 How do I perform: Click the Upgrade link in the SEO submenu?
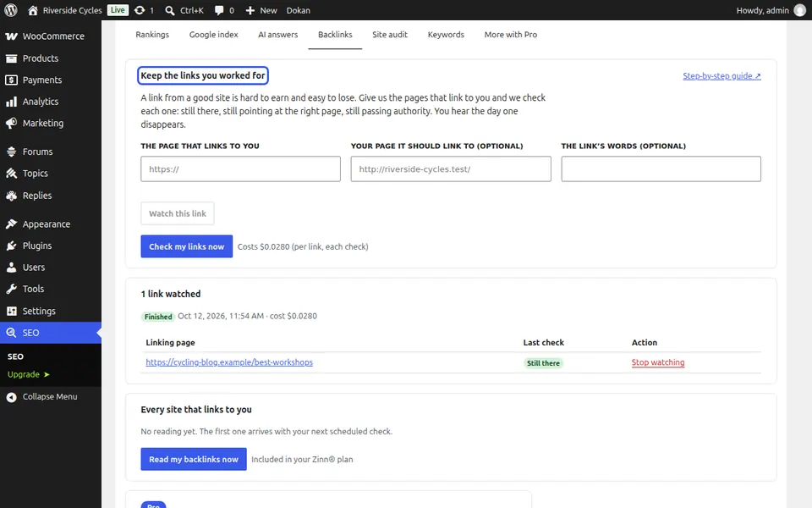click(29, 374)
